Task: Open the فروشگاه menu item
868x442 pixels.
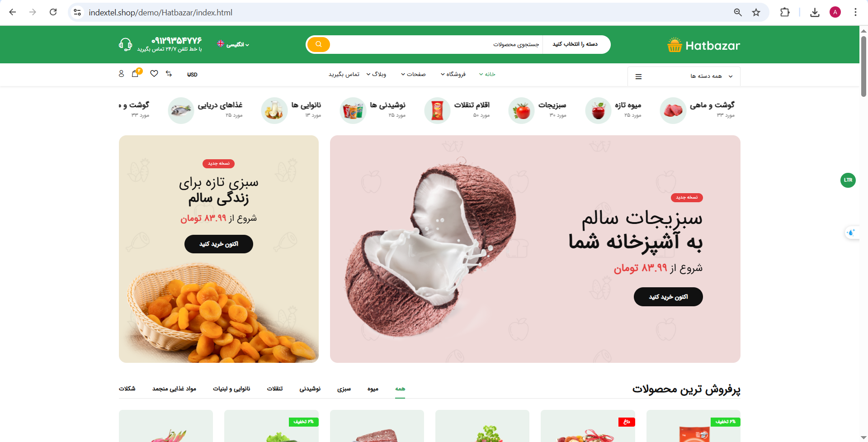Action: [453, 74]
